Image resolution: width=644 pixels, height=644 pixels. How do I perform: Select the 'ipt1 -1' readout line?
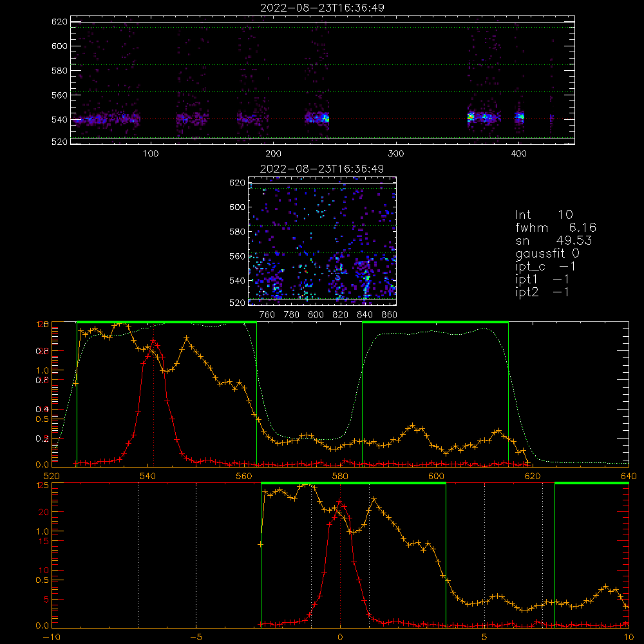point(542,279)
